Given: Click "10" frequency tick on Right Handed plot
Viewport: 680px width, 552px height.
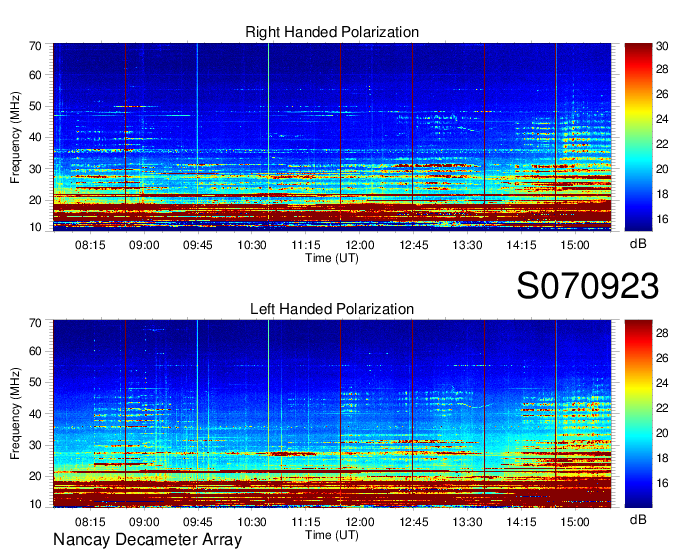Looking at the screenshot, I should 35,227.
